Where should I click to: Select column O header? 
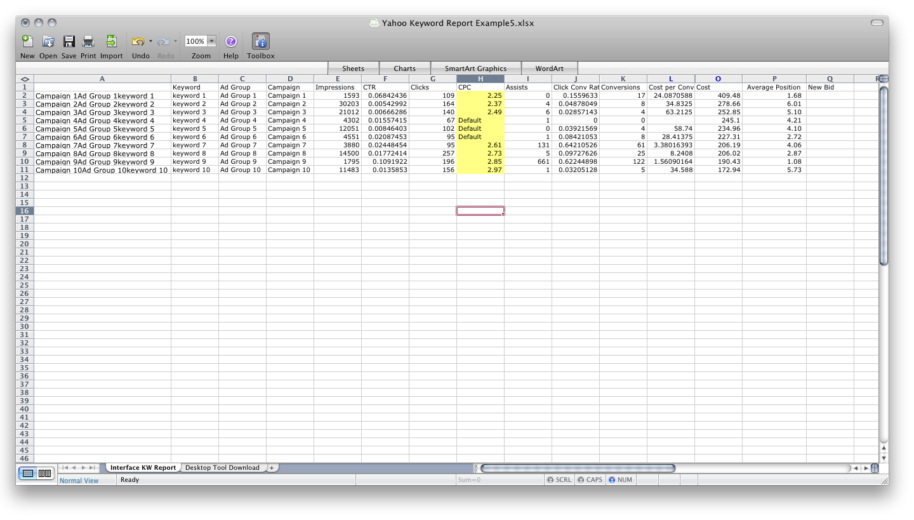point(718,79)
